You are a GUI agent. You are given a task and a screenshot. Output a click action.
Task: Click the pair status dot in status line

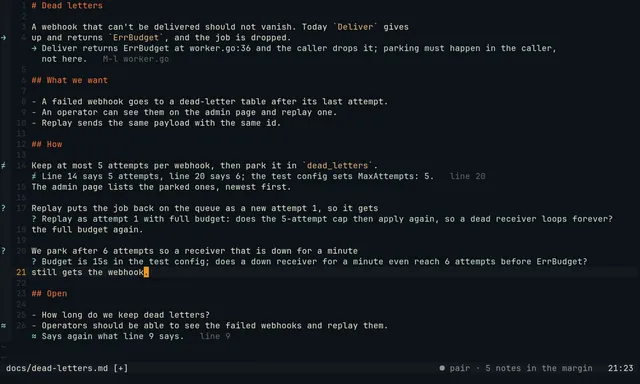coord(442,368)
